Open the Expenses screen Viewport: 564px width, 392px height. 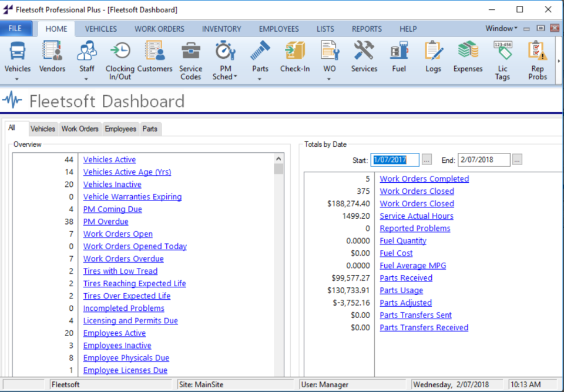[468, 57]
